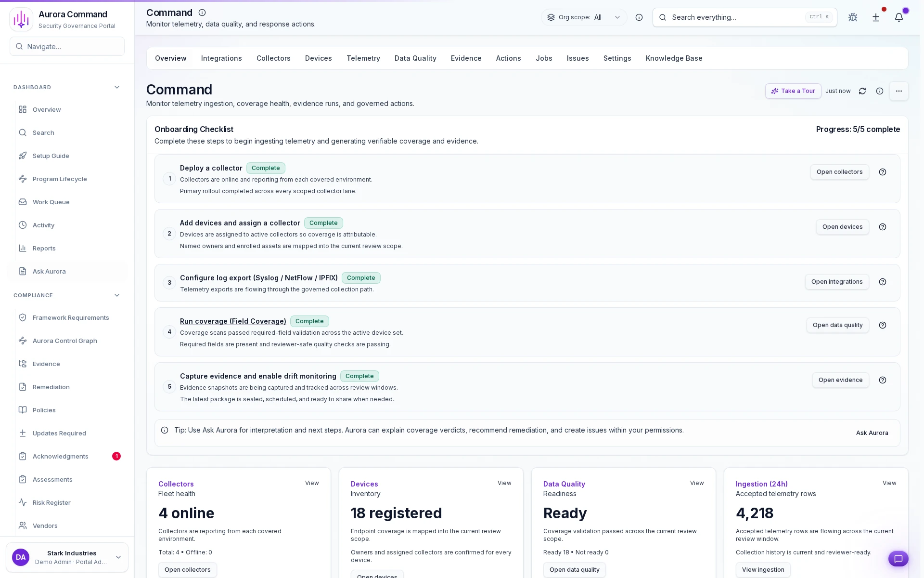This screenshot has width=924, height=578.
Task: Open data quality from step four
Action: pos(837,325)
